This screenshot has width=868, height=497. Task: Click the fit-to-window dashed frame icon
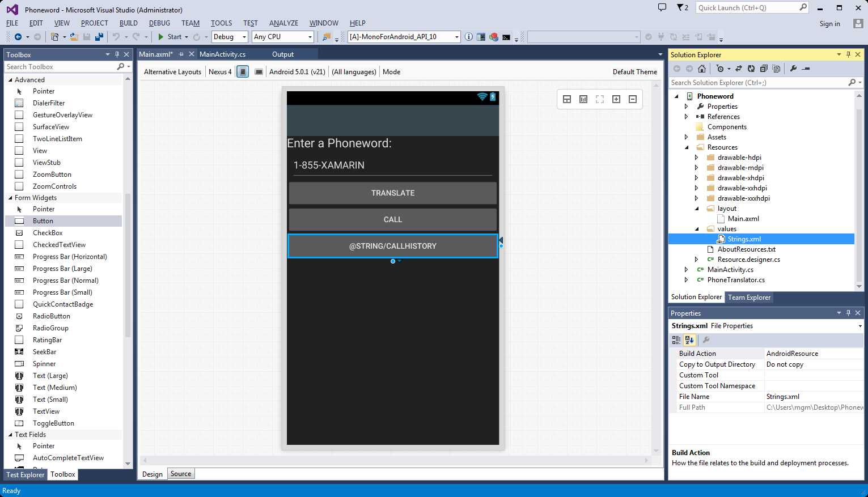click(x=600, y=99)
